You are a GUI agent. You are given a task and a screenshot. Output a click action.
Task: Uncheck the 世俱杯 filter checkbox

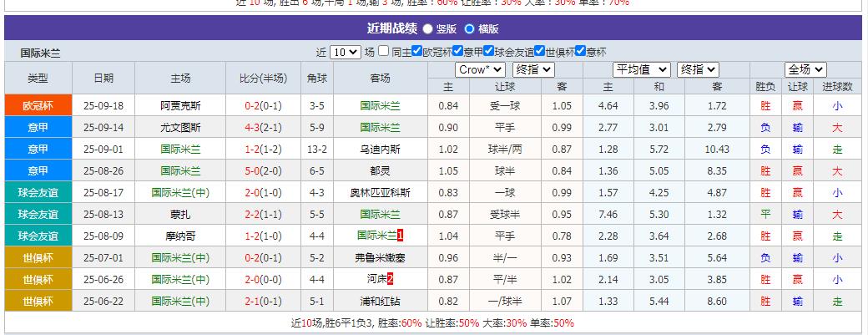point(539,52)
